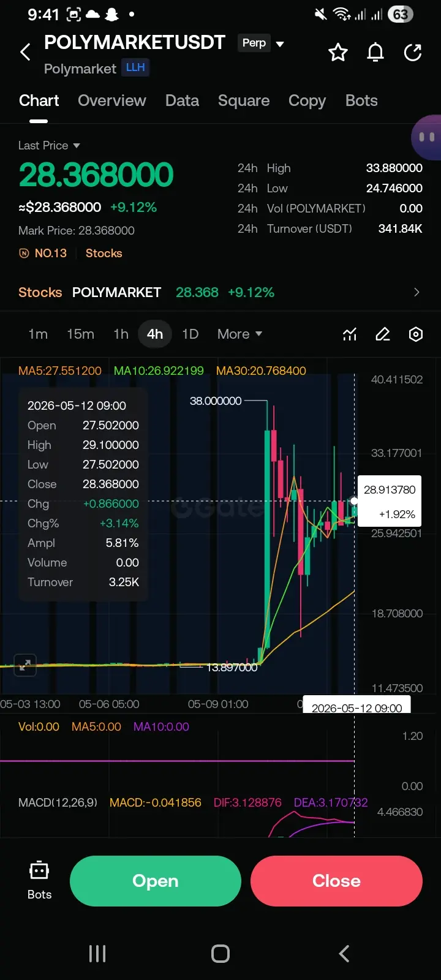The height and width of the screenshot is (980, 441).
Task: Switch to the Overview tab
Action: click(x=112, y=100)
